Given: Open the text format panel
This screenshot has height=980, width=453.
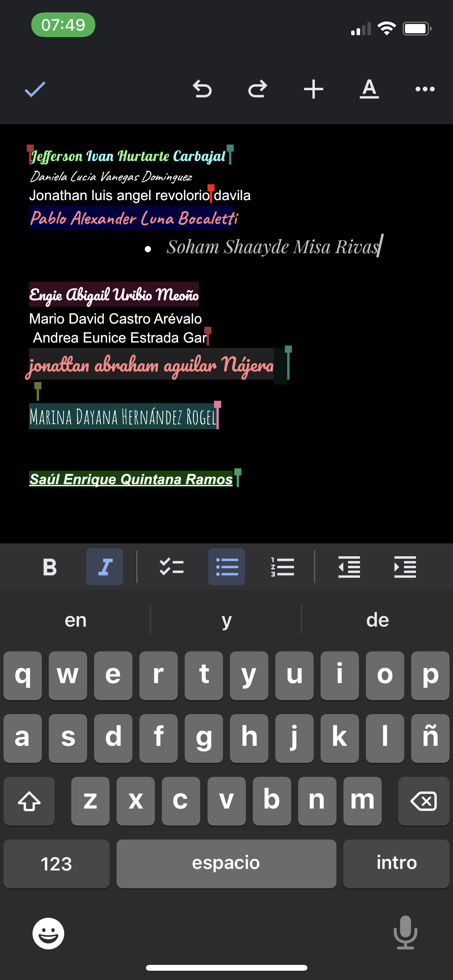Looking at the screenshot, I should (369, 89).
